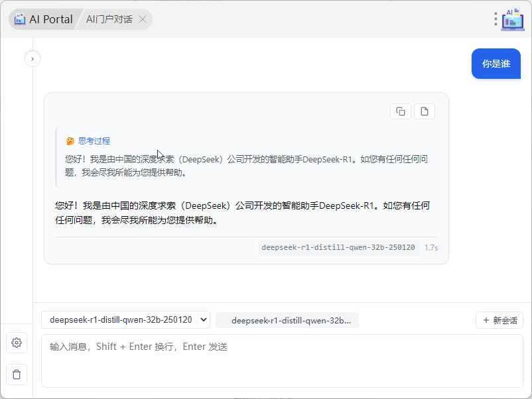
Task: Click the truncated deepseek-r1-distill-qwen-32b... chip
Action: (287, 320)
